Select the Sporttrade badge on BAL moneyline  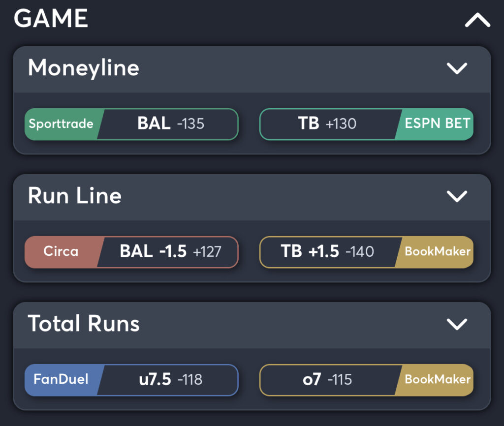[61, 124]
